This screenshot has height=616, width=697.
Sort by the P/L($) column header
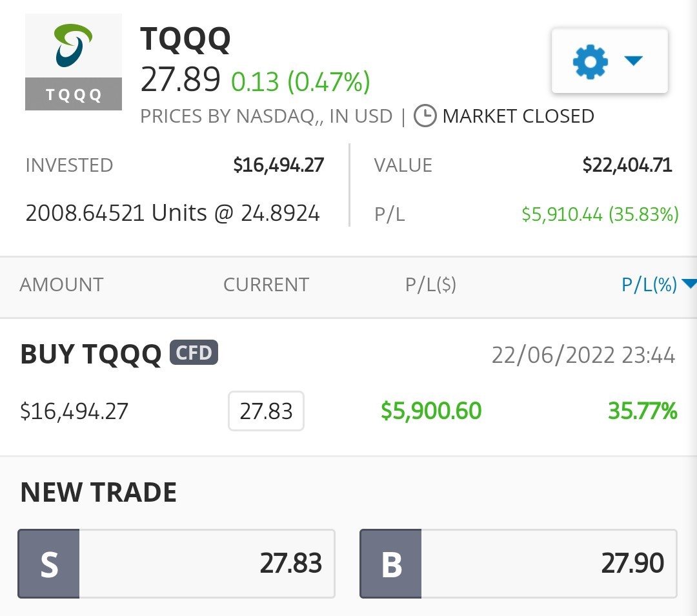pyautogui.click(x=430, y=285)
